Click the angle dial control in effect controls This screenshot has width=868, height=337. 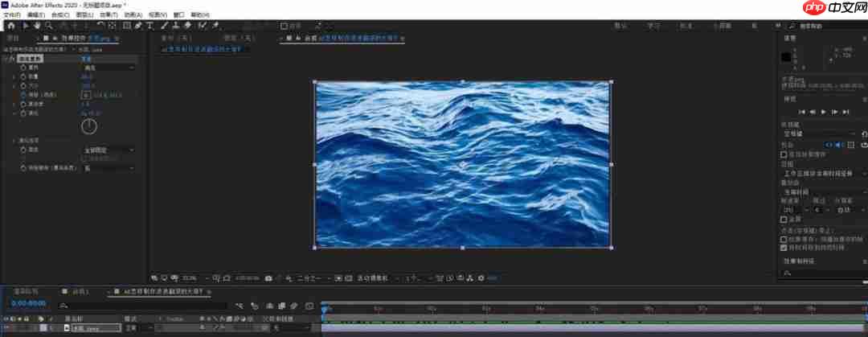coord(89,125)
